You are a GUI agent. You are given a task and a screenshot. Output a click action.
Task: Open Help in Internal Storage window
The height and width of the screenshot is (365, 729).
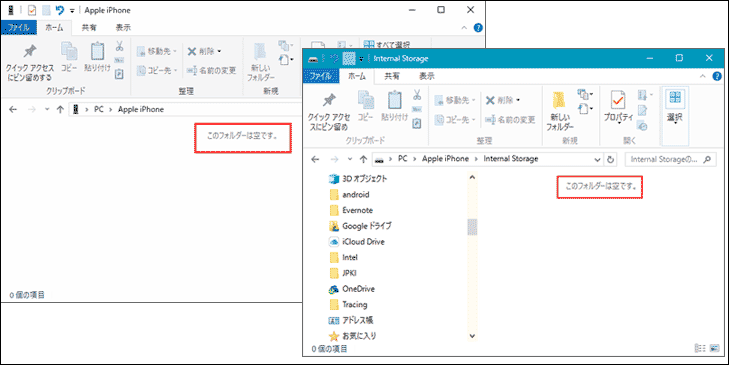[717, 76]
